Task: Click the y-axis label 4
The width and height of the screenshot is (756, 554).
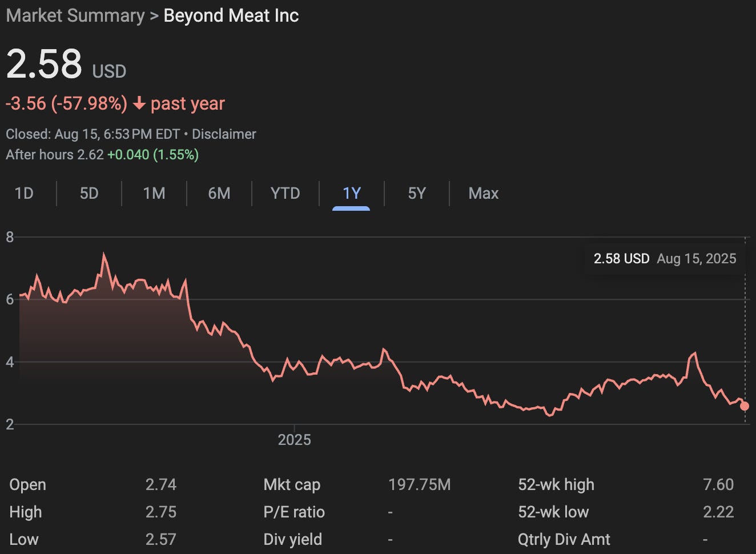Action: (x=10, y=362)
